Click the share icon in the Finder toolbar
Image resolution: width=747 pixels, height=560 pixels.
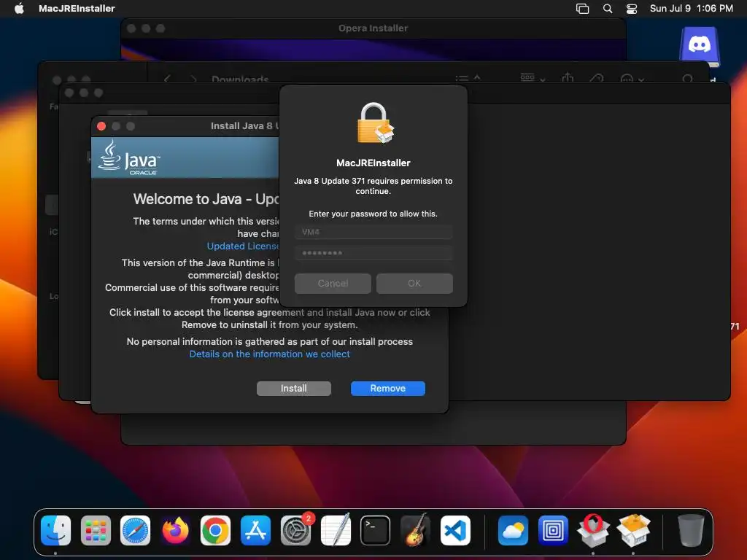tap(568, 77)
